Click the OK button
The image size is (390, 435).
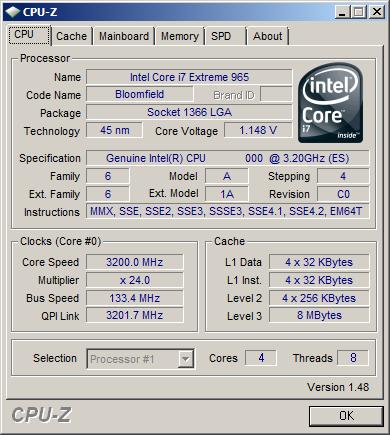(x=346, y=416)
